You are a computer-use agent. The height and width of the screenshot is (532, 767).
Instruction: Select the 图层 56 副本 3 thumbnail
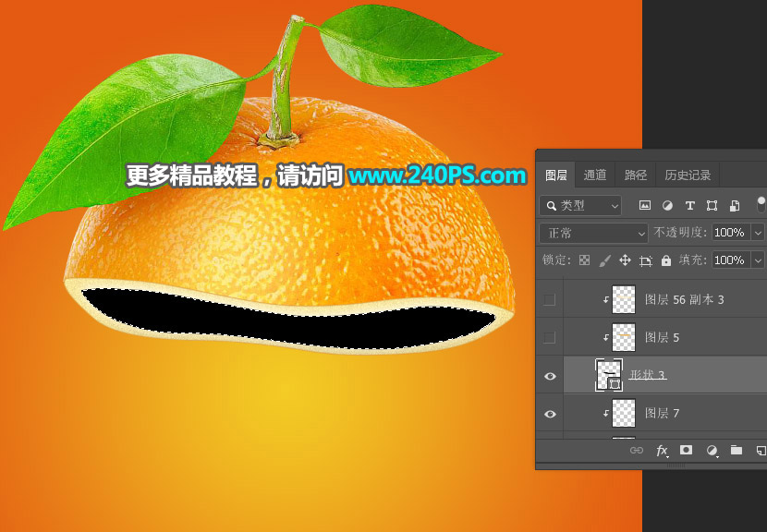(x=624, y=300)
